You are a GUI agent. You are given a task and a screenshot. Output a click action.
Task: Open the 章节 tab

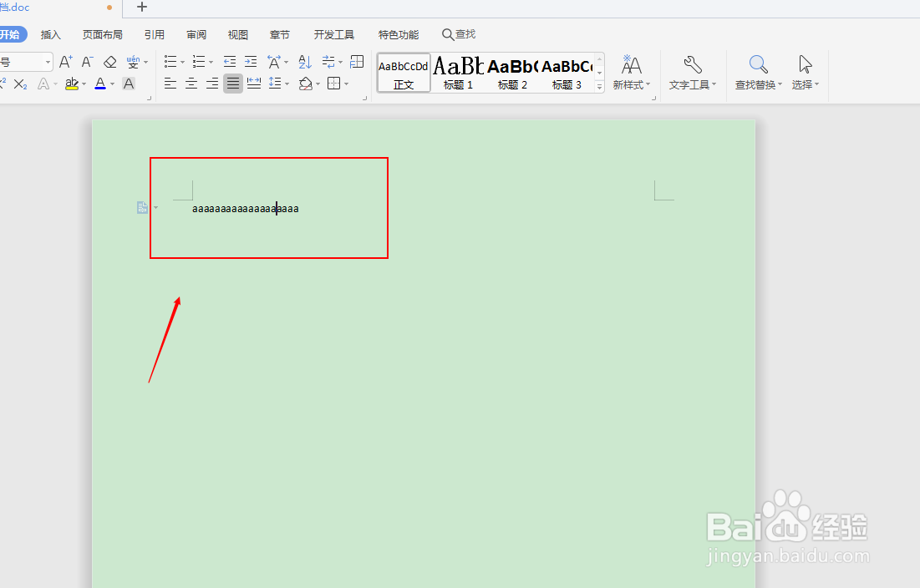280,34
